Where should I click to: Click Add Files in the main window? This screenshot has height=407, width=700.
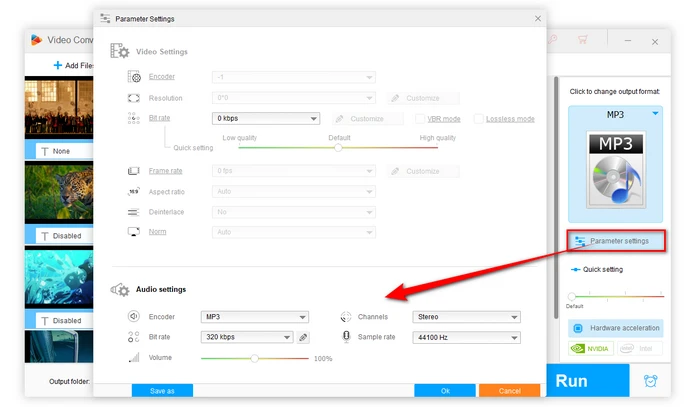tap(74, 65)
